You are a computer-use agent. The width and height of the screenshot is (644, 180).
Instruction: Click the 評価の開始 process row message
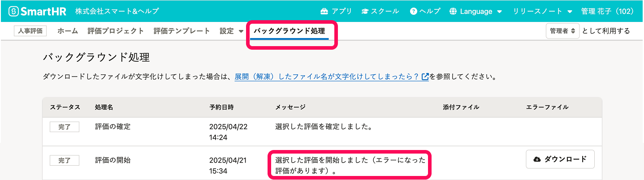(350, 165)
